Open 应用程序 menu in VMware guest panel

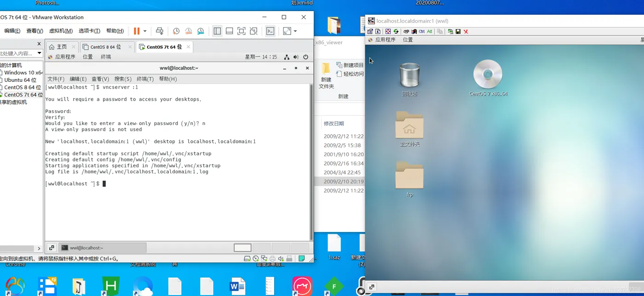pos(65,57)
